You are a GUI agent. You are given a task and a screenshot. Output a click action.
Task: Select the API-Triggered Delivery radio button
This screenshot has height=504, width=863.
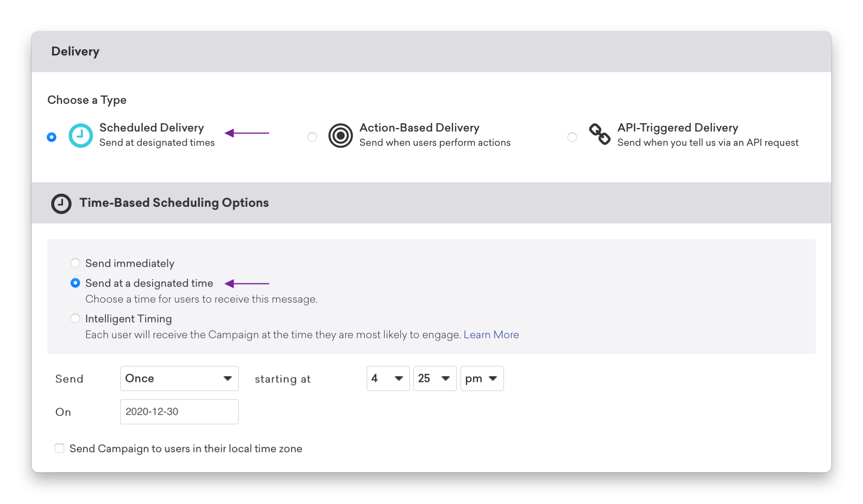[572, 137]
